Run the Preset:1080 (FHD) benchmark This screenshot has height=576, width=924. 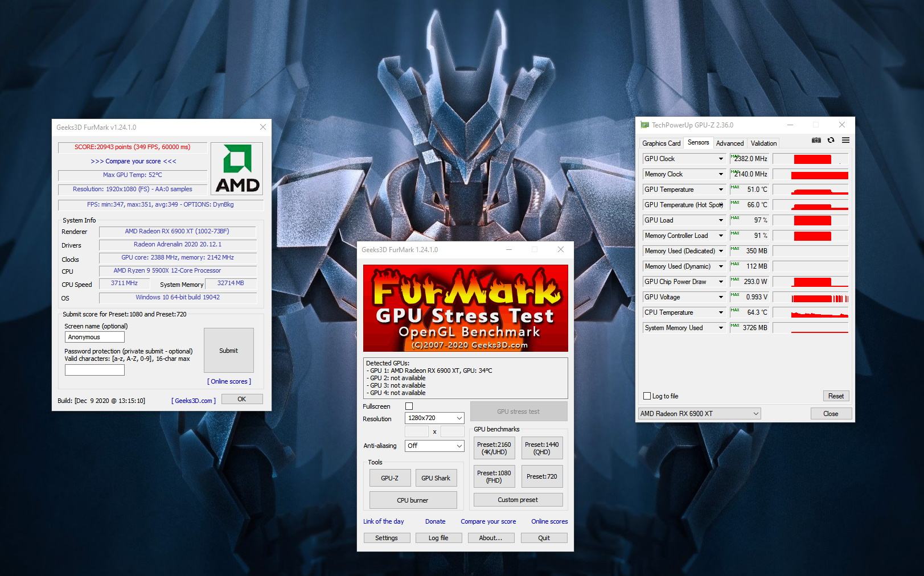point(494,476)
